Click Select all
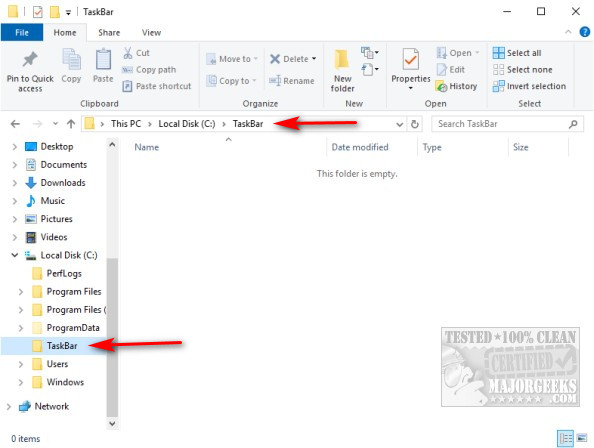The height and width of the screenshot is (448, 594). coord(517,53)
